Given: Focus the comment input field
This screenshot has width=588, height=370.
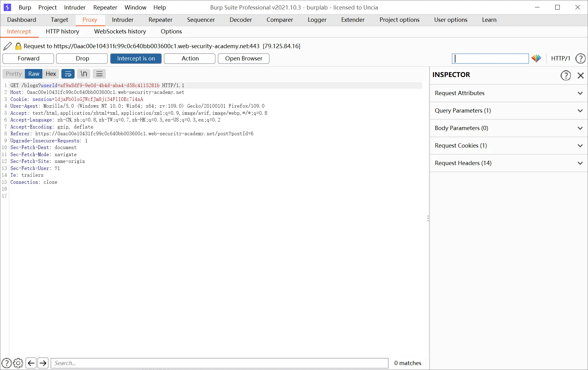Looking at the screenshot, I should (x=490, y=58).
